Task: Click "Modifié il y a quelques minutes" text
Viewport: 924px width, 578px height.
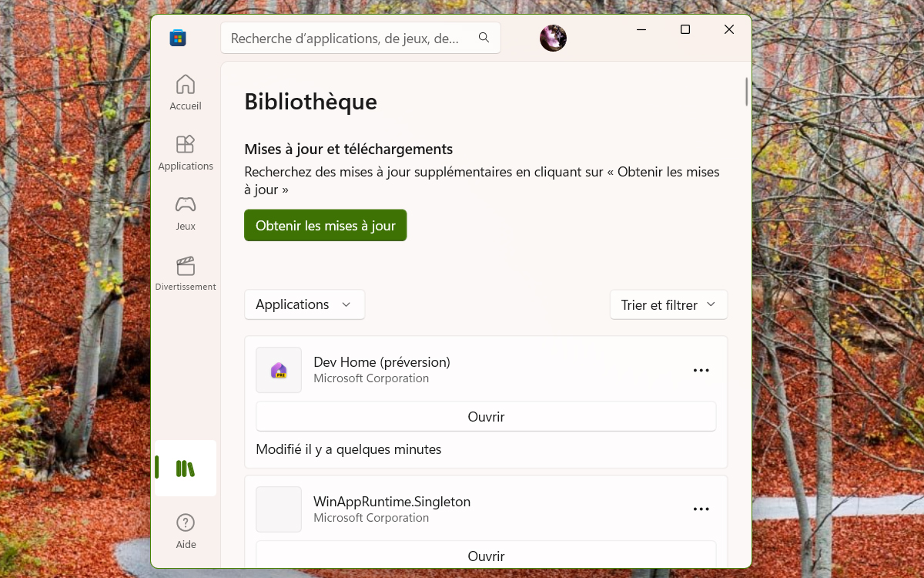Action: coord(349,449)
